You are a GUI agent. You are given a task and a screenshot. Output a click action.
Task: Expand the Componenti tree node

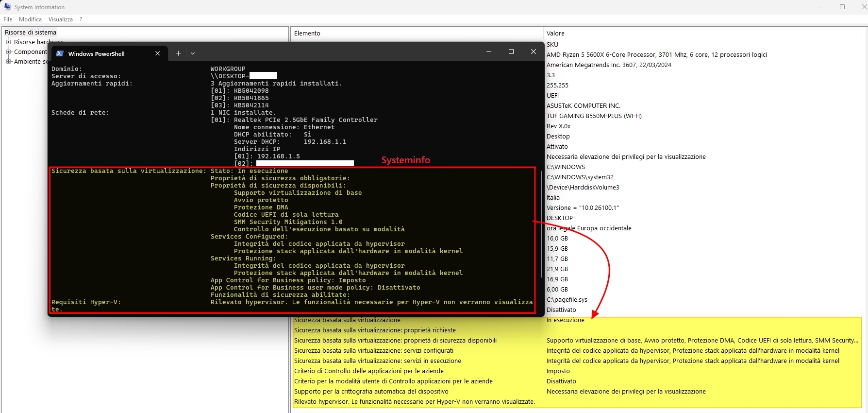point(8,52)
